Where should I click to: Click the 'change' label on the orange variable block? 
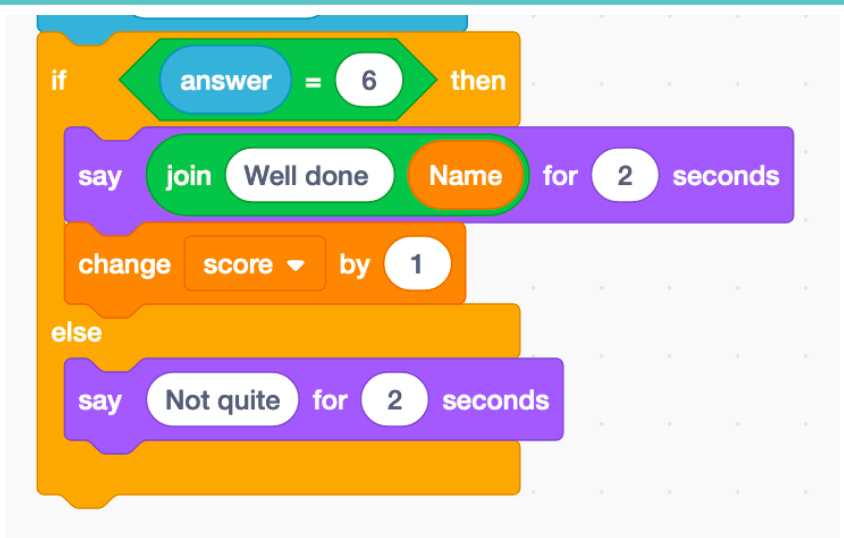point(124,265)
